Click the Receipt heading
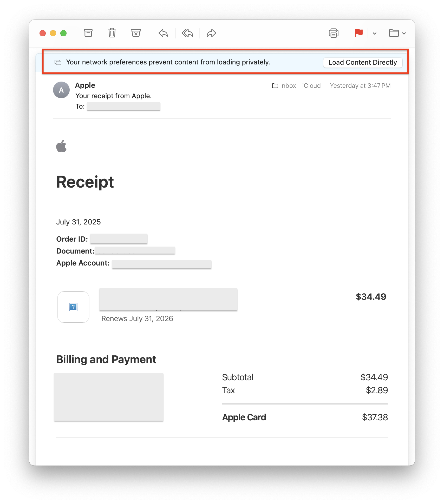The image size is (444, 504). [85, 182]
